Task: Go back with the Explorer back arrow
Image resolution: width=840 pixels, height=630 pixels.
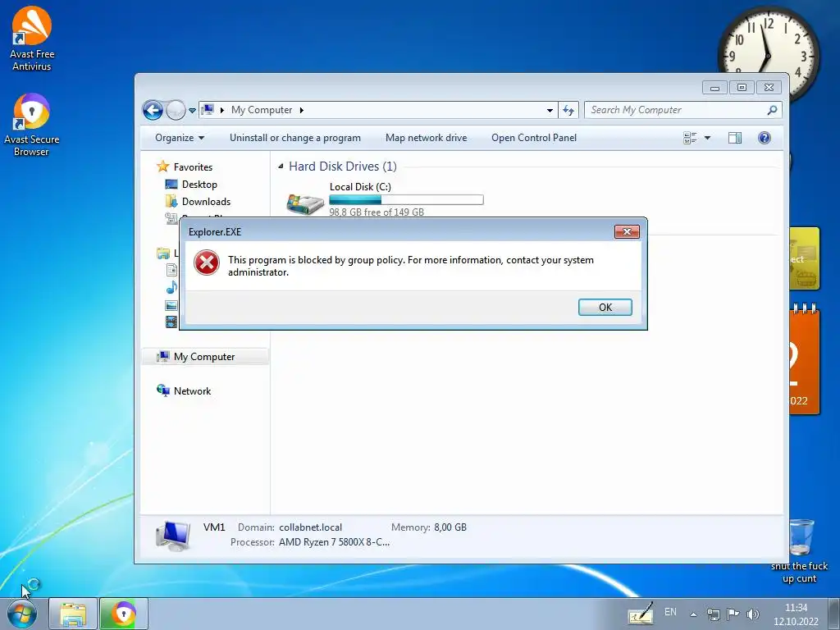Action: pyautogui.click(x=153, y=111)
